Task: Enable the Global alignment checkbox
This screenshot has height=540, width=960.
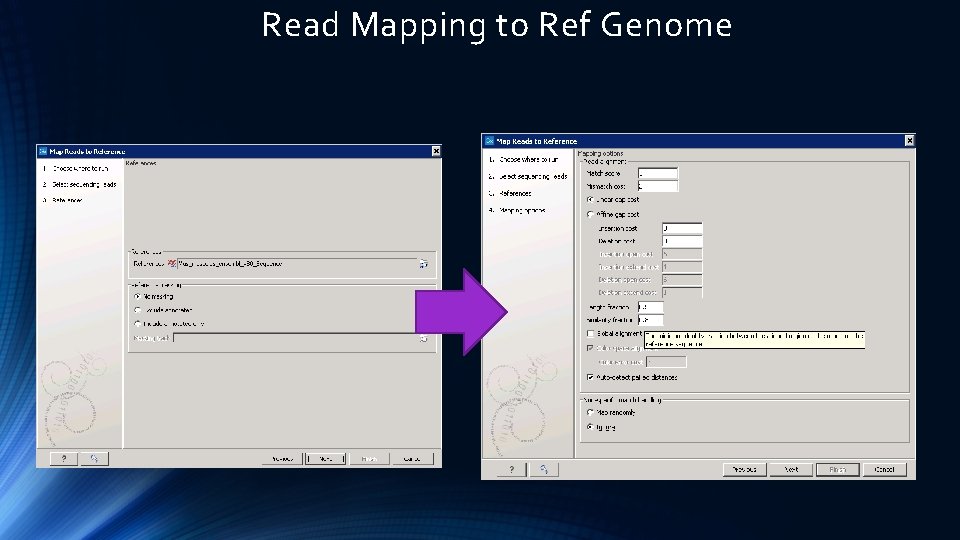Action: pyautogui.click(x=590, y=334)
